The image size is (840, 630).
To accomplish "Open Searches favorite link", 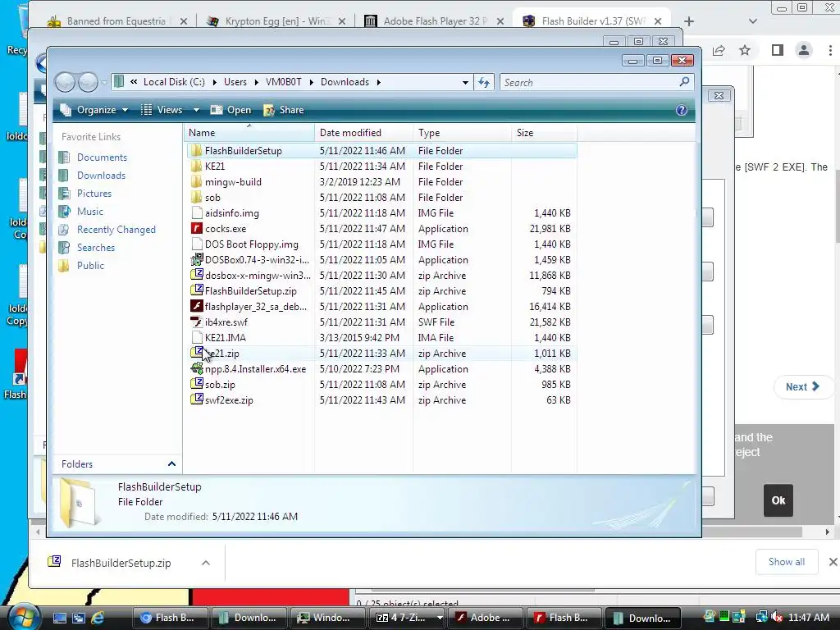I will 96,248.
